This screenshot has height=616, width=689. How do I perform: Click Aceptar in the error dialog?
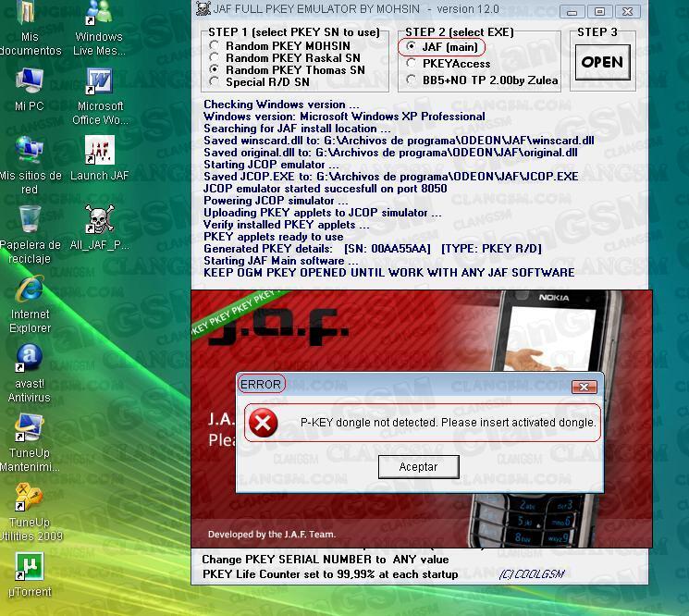[x=418, y=466]
